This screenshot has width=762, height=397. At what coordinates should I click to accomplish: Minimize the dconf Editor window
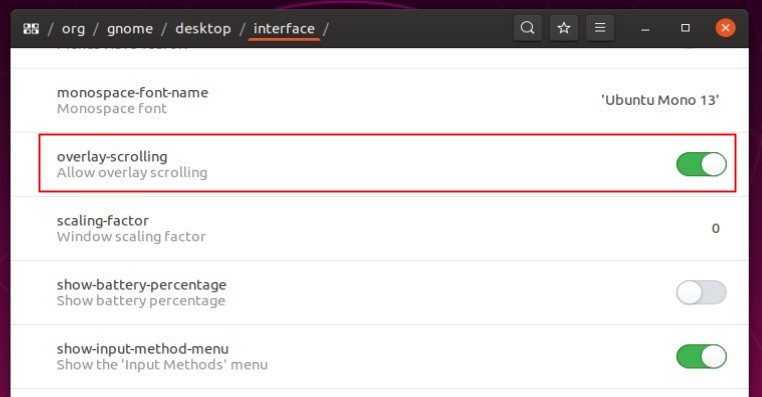coord(645,29)
